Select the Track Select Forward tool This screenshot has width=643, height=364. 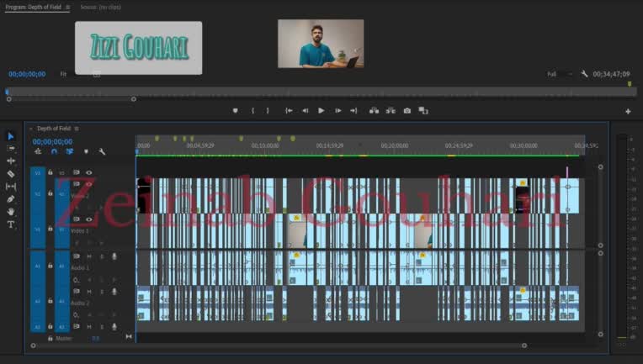(x=11, y=148)
